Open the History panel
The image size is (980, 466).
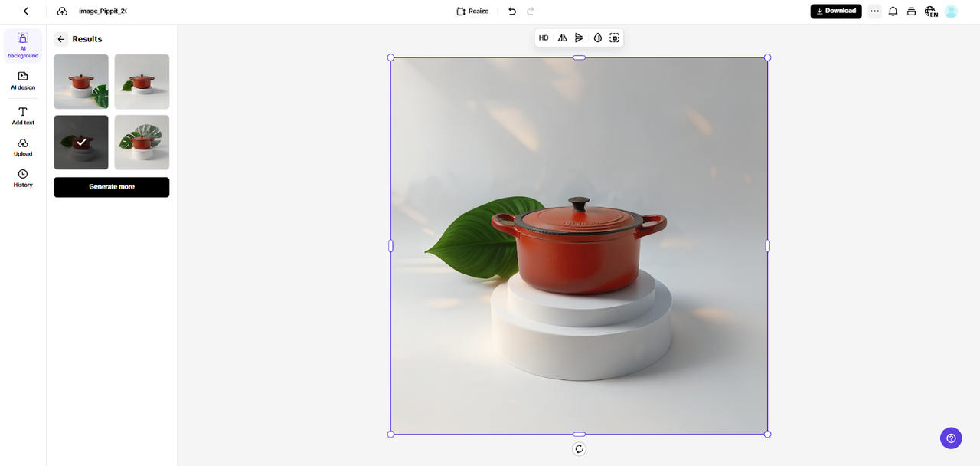(x=23, y=179)
